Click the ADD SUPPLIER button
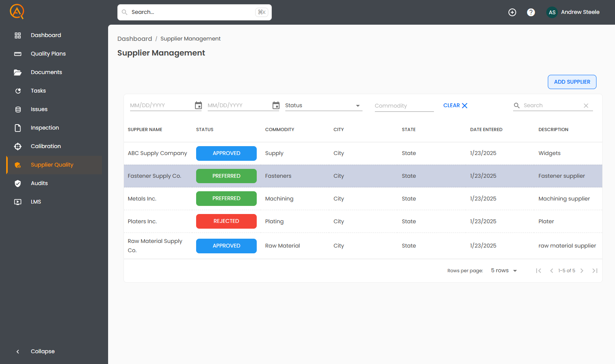This screenshot has height=364, width=615. [572, 82]
